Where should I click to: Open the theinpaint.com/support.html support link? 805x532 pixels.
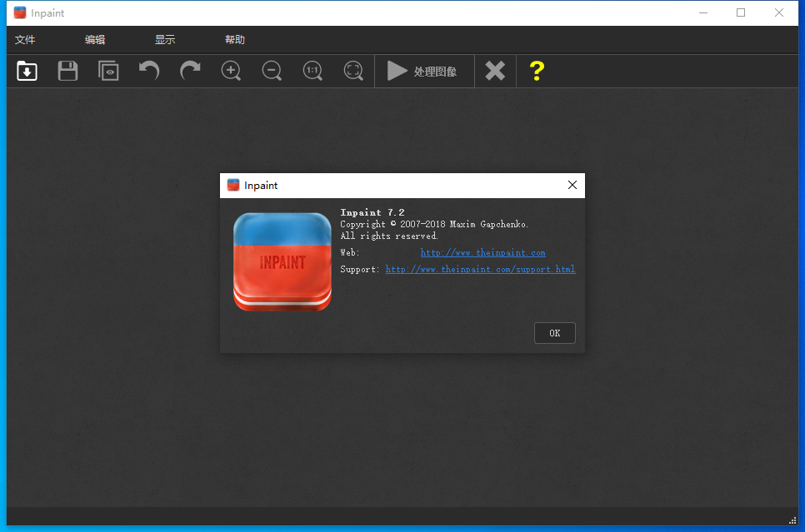point(481,270)
